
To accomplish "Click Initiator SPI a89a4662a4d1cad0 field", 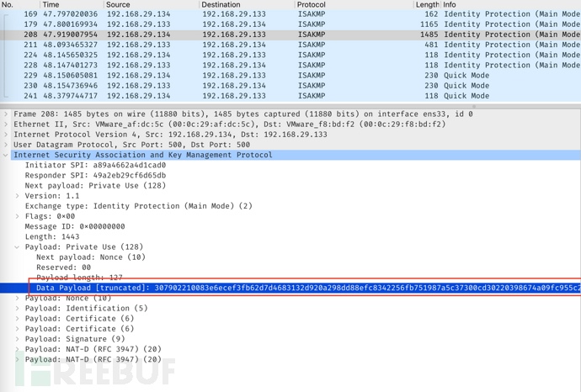I will [x=95, y=165].
